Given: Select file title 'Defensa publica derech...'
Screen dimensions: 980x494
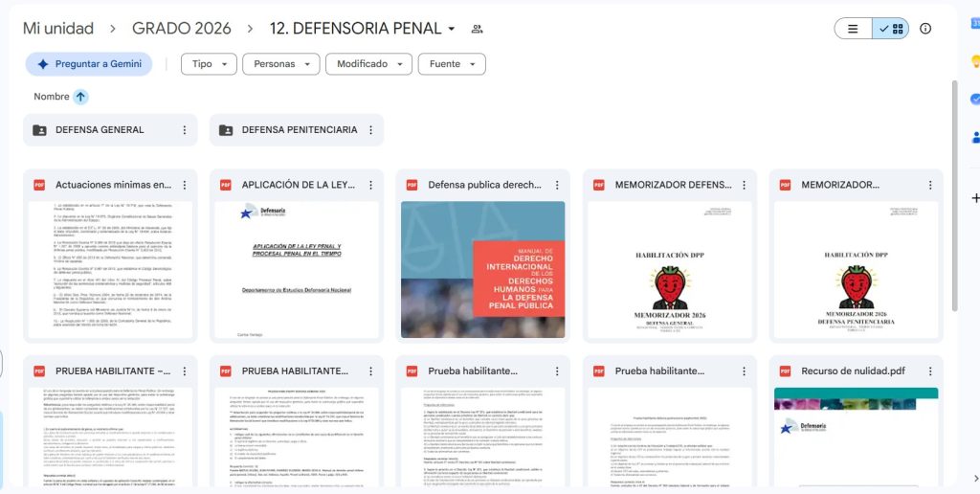Looking at the screenshot, I should pos(485,185).
